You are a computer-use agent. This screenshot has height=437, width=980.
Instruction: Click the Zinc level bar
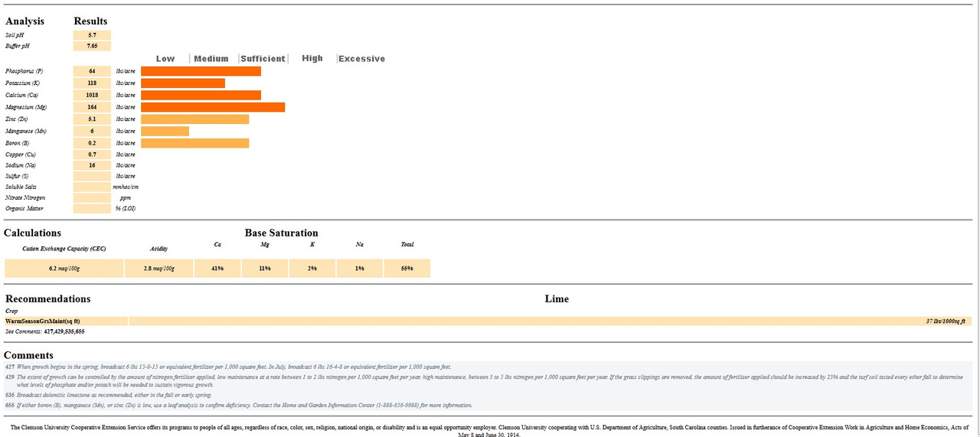click(195, 119)
